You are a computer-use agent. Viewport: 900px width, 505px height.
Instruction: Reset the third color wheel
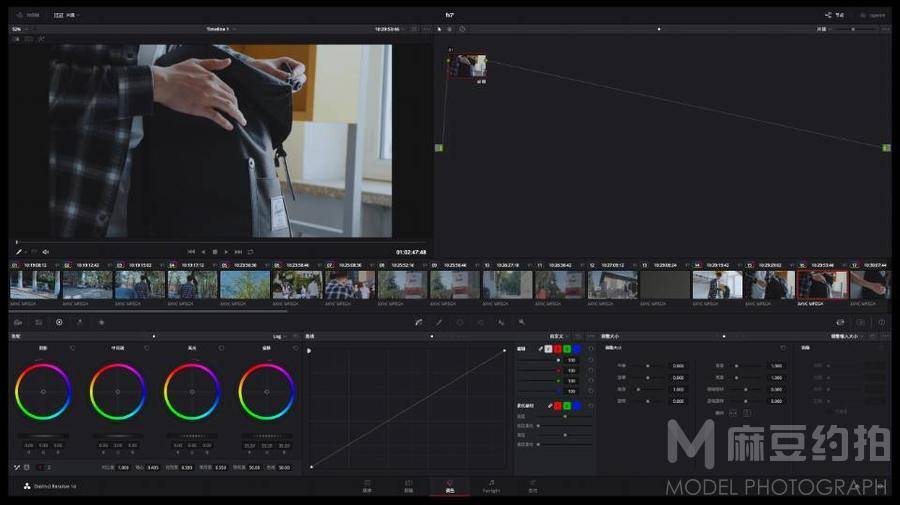click(x=222, y=348)
